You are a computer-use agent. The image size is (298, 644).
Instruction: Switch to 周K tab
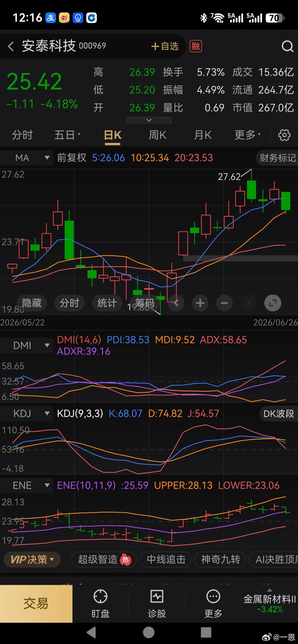tap(158, 135)
